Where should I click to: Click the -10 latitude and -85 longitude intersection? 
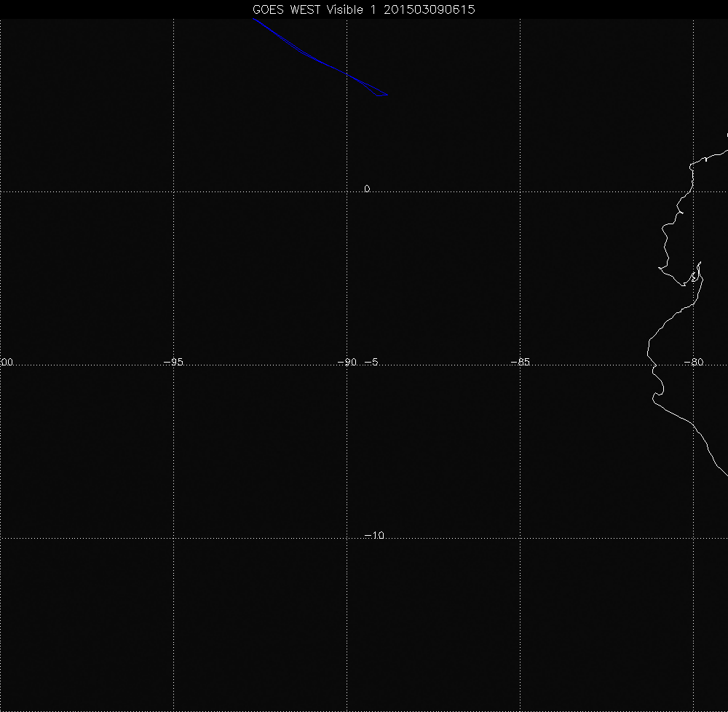521,539
